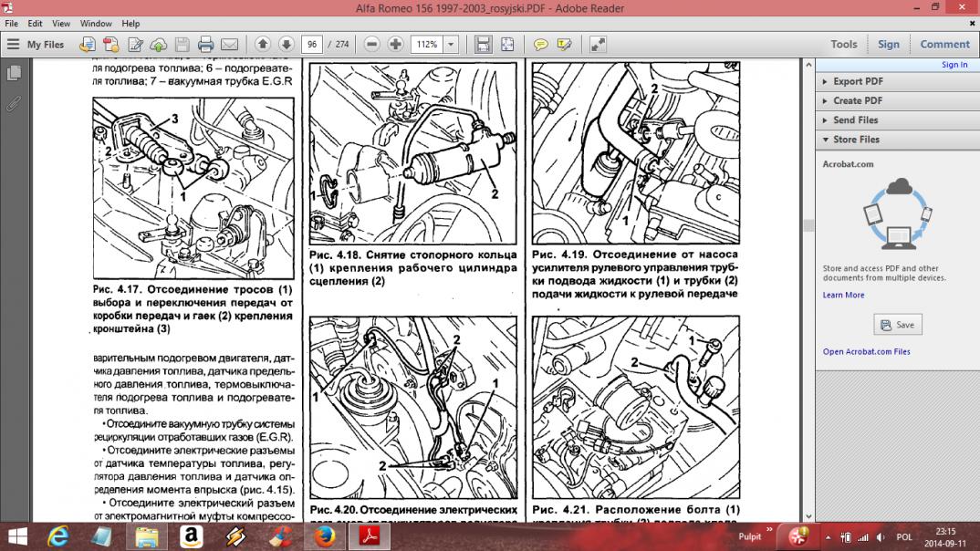The image size is (980, 551).
Task: Open Amazon app from taskbar
Action: pyautogui.click(x=192, y=536)
